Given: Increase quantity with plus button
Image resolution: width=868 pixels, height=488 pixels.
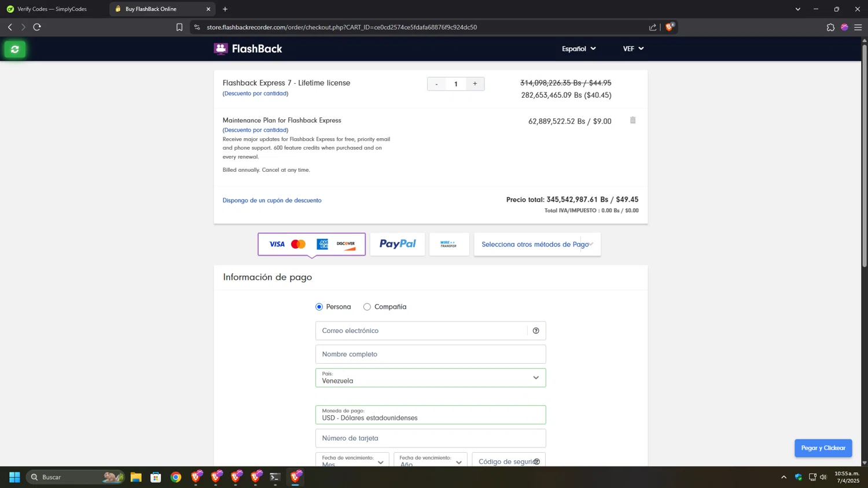Looking at the screenshot, I should tap(475, 84).
